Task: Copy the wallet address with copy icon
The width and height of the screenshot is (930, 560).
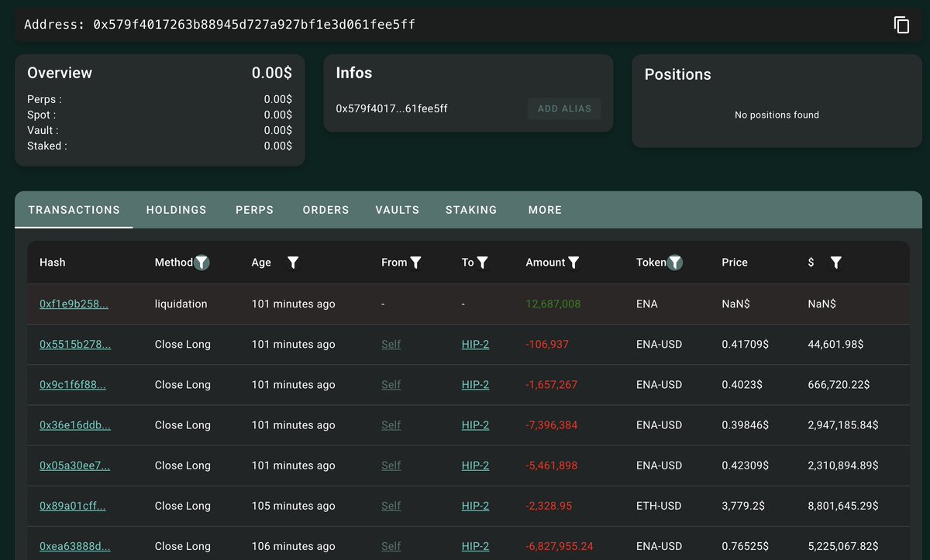Action: 901,25
